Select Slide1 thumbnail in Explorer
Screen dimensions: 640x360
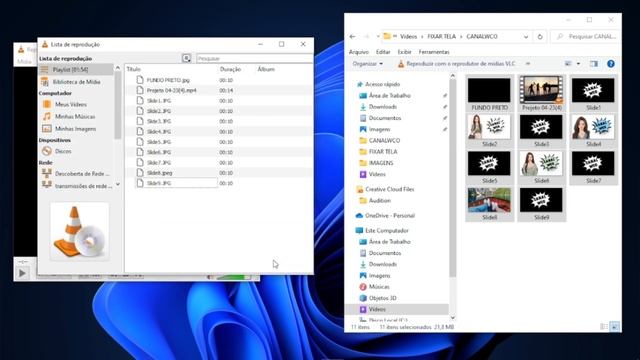tap(593, 94)
